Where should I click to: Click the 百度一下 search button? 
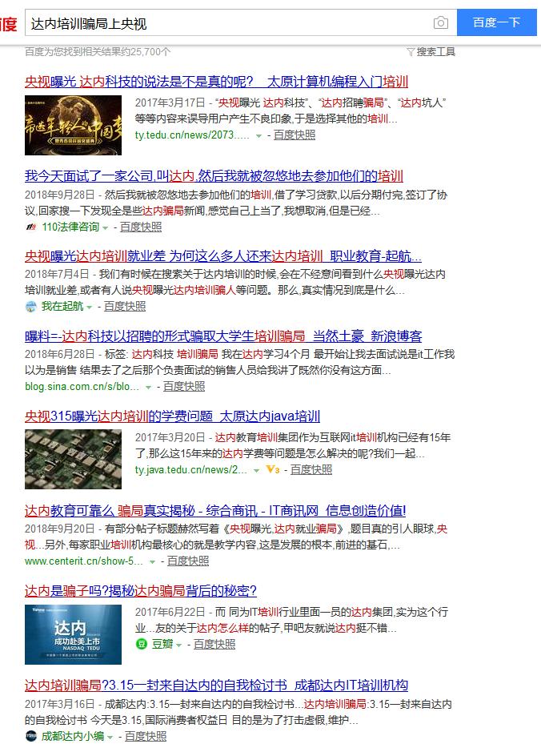pos(497,22)
